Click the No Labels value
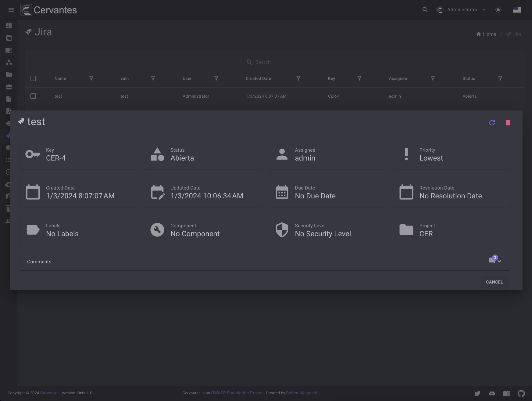The image size is (532, 401). tap(62, 234)
